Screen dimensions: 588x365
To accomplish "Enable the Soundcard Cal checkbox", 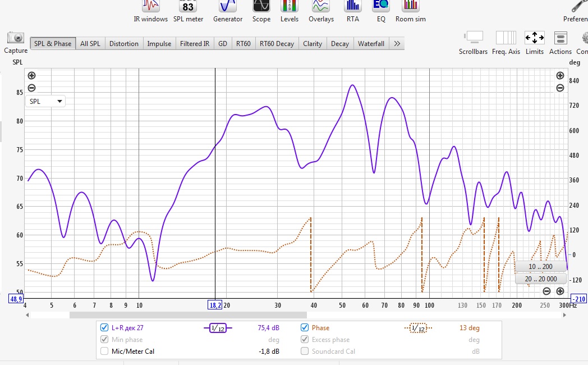I will point(305,351).
